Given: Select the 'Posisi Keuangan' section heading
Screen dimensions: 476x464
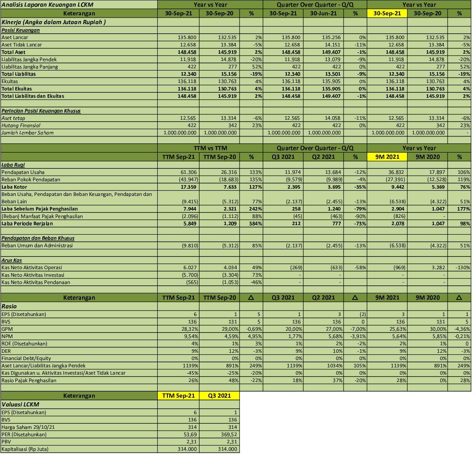Looking at the screenshot, I should 21,30.
